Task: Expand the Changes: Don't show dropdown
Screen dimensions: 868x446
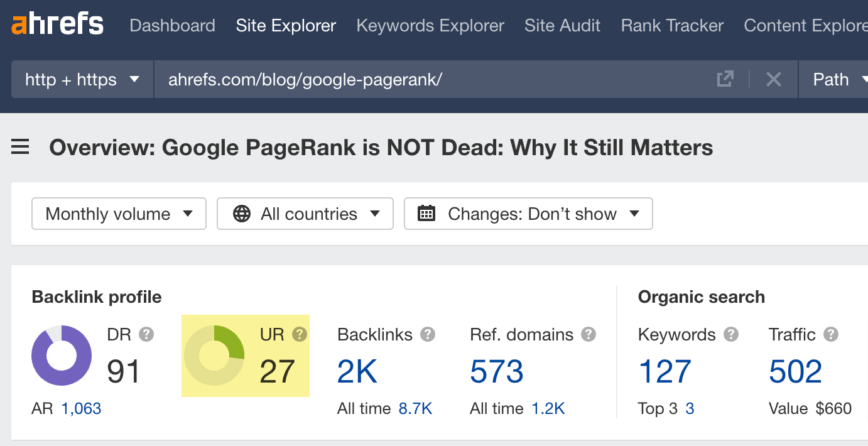Action: pos(528,214)
